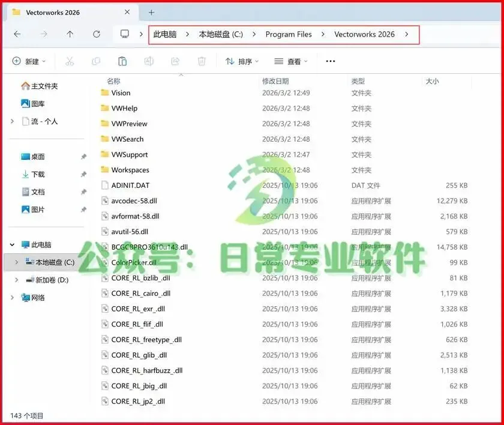Viewport: 504px width, 425px height.
Task: Click the Share icon in toolbar
Action: pyautogui.click(x=175, y=61)
